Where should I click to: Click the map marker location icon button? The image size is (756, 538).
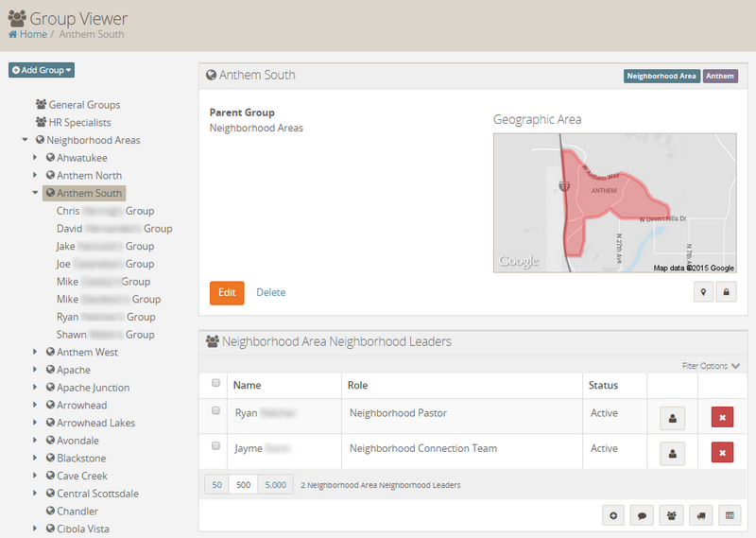(x=702, y=293)
